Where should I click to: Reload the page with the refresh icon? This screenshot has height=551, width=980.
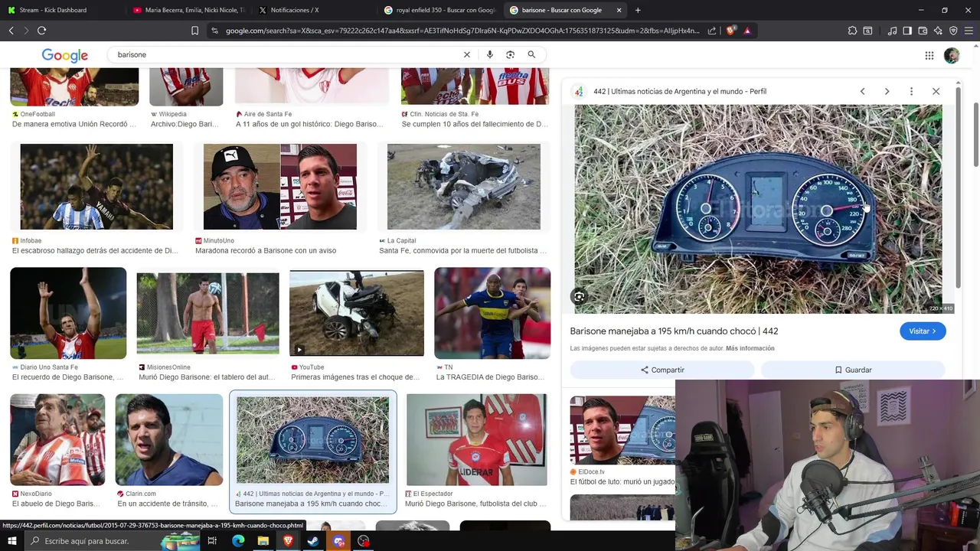41,31
